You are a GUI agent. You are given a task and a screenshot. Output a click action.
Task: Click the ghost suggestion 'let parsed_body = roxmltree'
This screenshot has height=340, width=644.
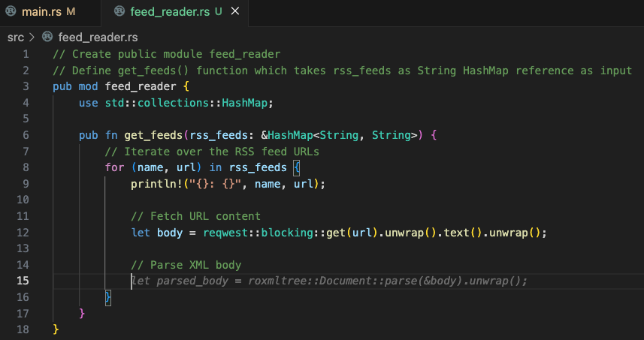coord(222,281)
